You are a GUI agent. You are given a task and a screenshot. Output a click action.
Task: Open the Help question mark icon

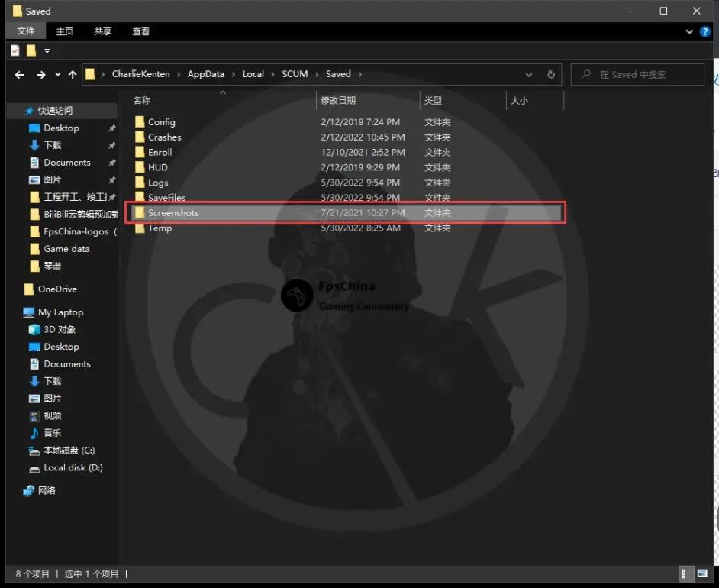click(705, 31)
